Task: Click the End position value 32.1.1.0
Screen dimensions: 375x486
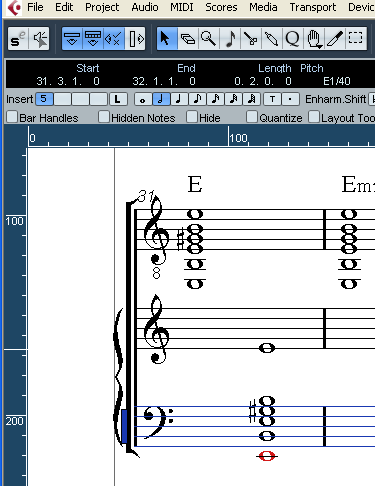Action: (164, 81)
